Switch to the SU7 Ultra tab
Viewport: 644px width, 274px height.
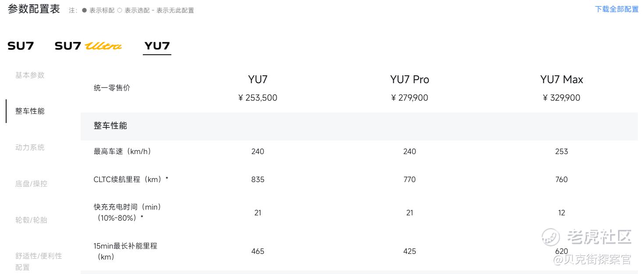[x=88, y=46]
